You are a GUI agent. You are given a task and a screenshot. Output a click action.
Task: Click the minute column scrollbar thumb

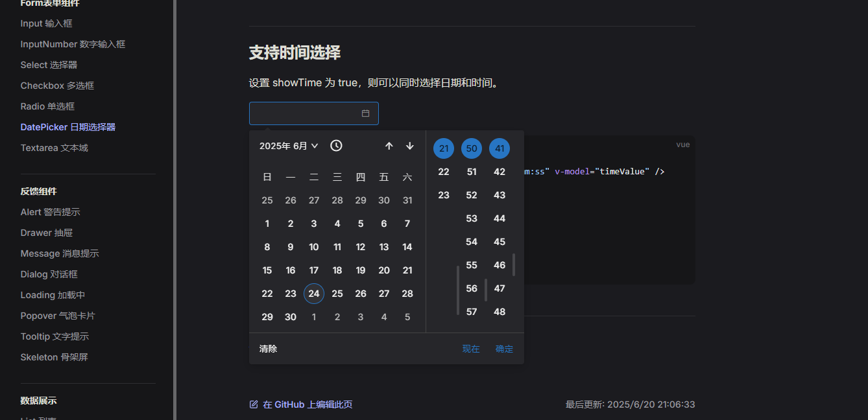coord(486,290)
